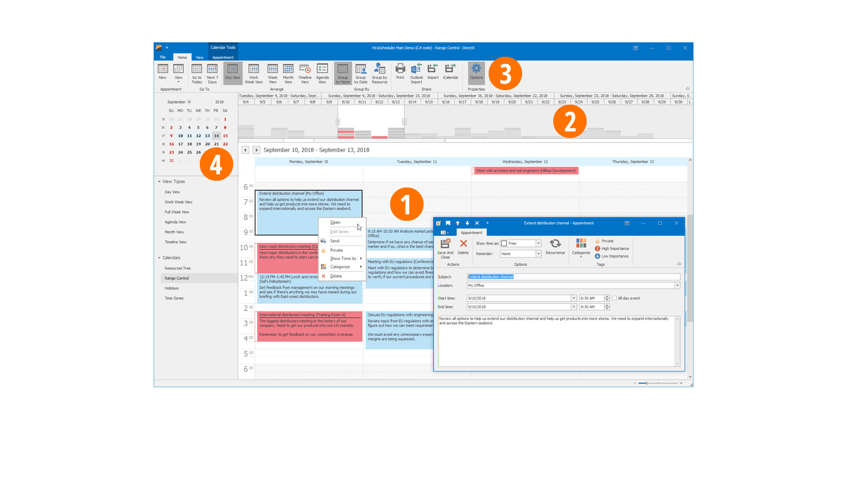The image size is (846, 504).
Task: Go to the previous date range
Action: click(245, 150)
